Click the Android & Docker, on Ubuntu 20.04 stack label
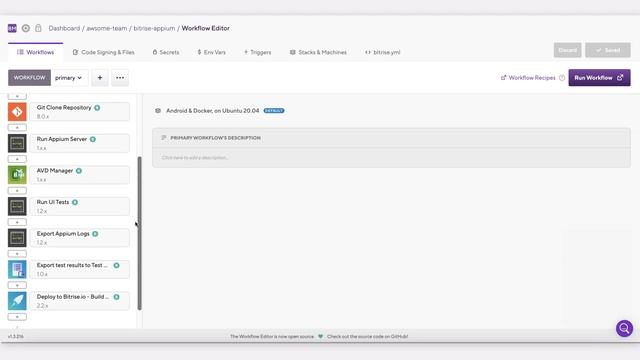 tap(213, 111)
